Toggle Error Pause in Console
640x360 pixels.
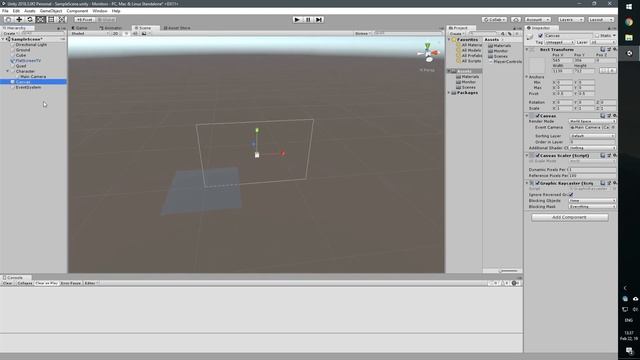coord(71,283)
